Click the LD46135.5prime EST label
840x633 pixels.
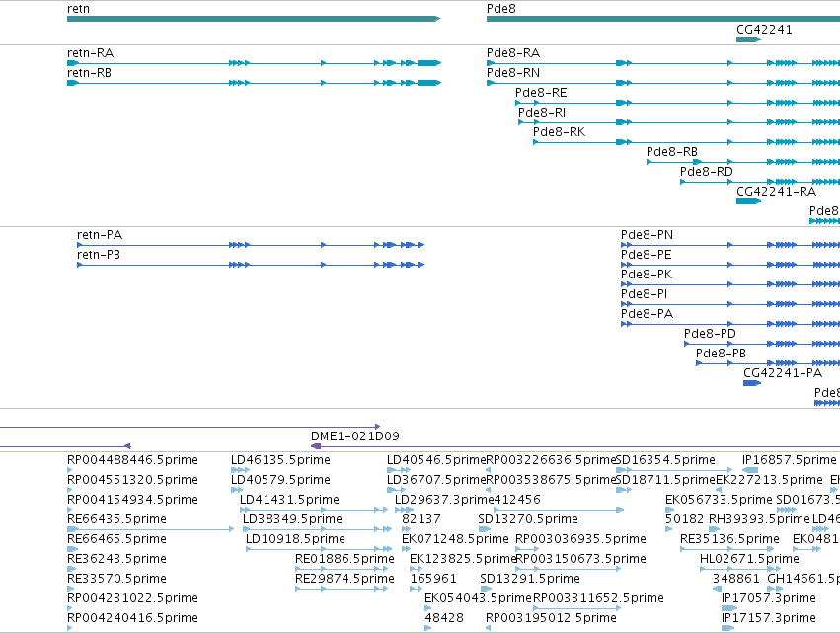[280, 460]
